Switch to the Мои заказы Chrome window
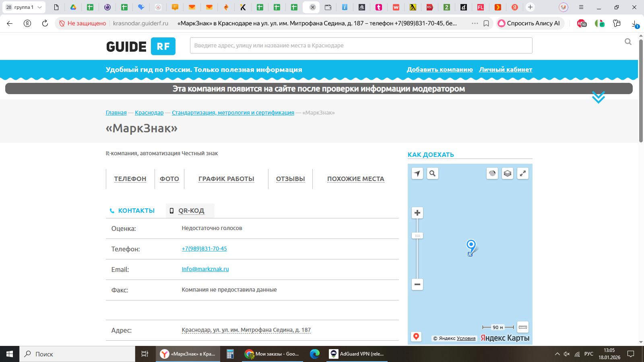The height and width of the screenshot is (362, 644). tap(272, 354)
